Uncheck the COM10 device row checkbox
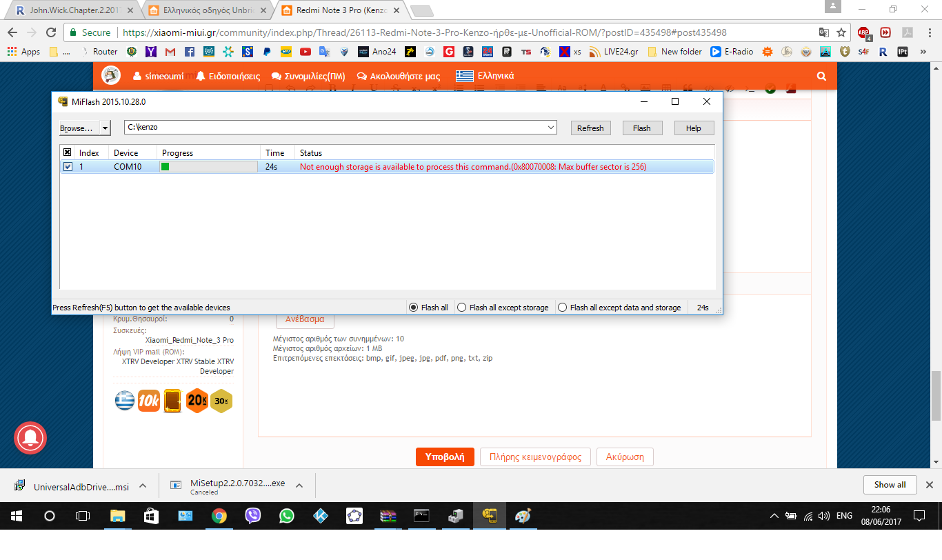 (x=68, y=167)
